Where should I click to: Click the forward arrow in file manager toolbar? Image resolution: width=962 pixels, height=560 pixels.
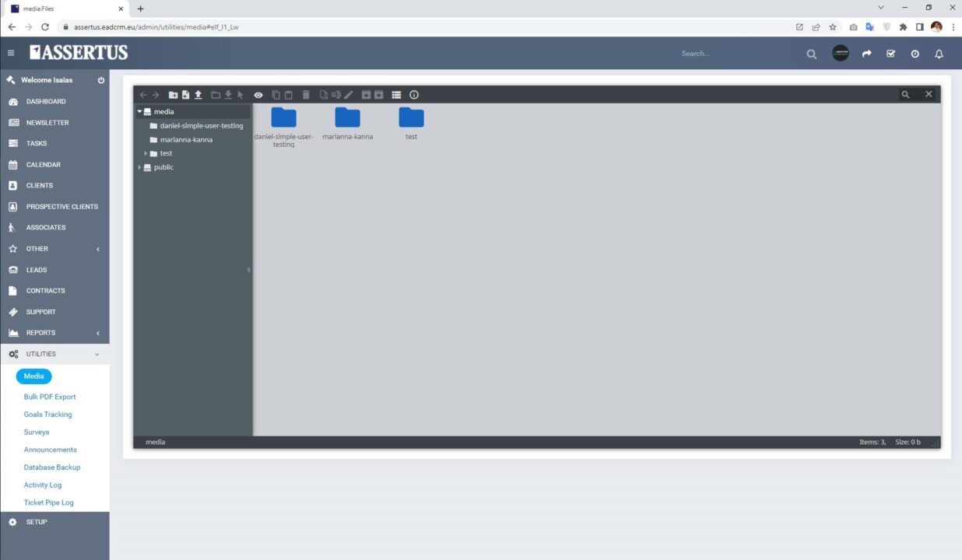[x=156, y=95]
